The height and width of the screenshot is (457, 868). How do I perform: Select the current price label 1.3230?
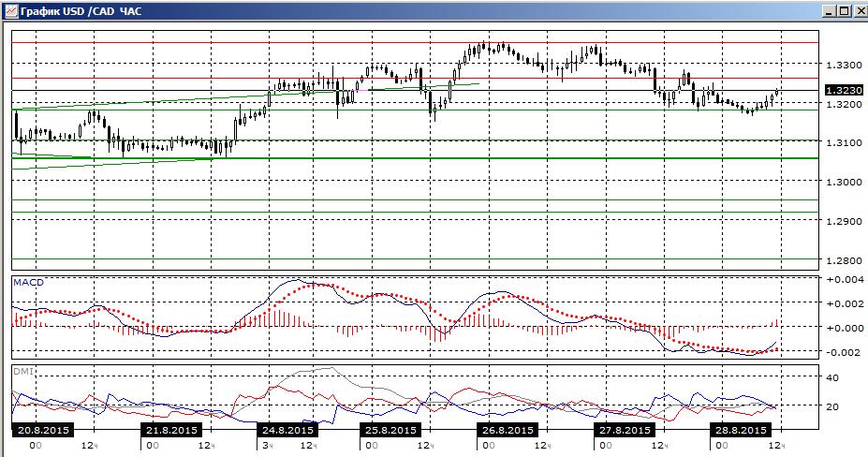click(x=843, y=90)
